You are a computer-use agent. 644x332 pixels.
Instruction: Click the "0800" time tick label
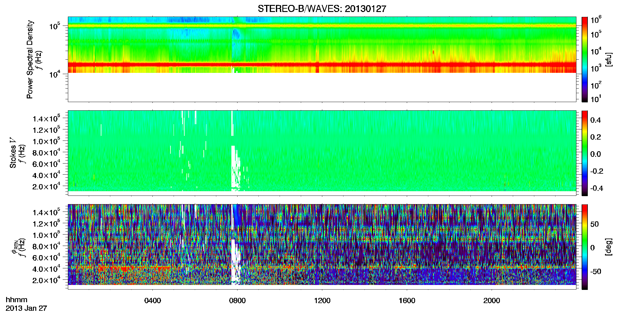click(238, 301)
